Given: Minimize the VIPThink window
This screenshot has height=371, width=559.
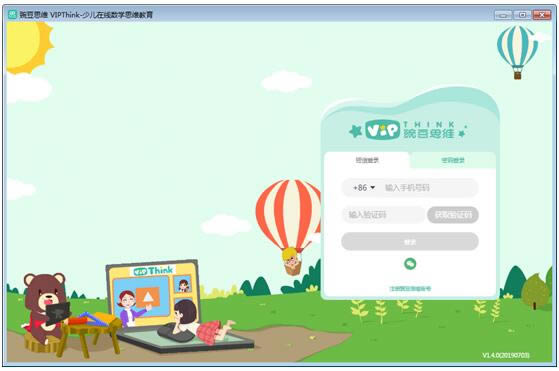Looking at the screenshot, I should click(x=503, y=15).
